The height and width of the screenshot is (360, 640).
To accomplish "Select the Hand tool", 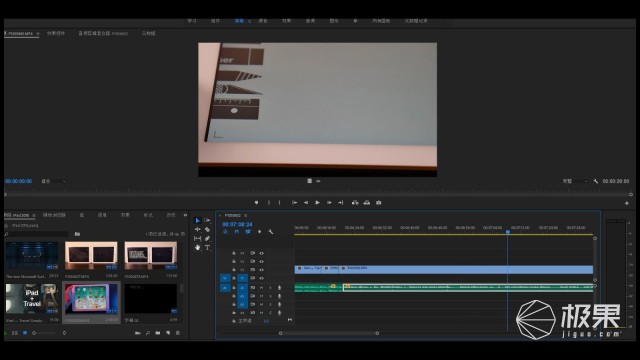I will 198,247.
